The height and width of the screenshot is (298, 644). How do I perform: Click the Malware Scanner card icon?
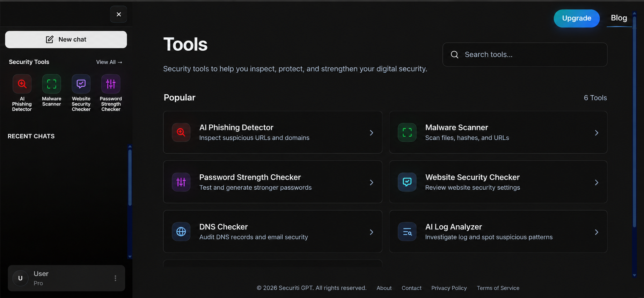click(x=407, y=132)
